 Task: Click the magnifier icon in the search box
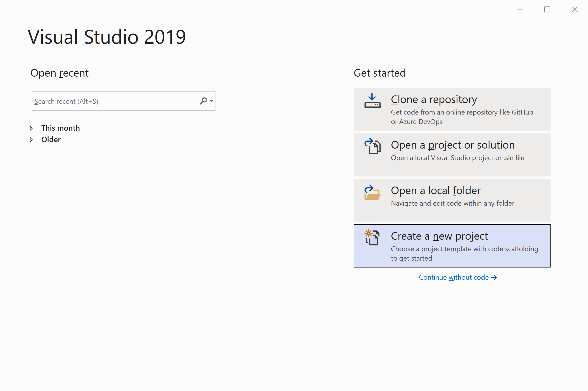coord(204,101)
